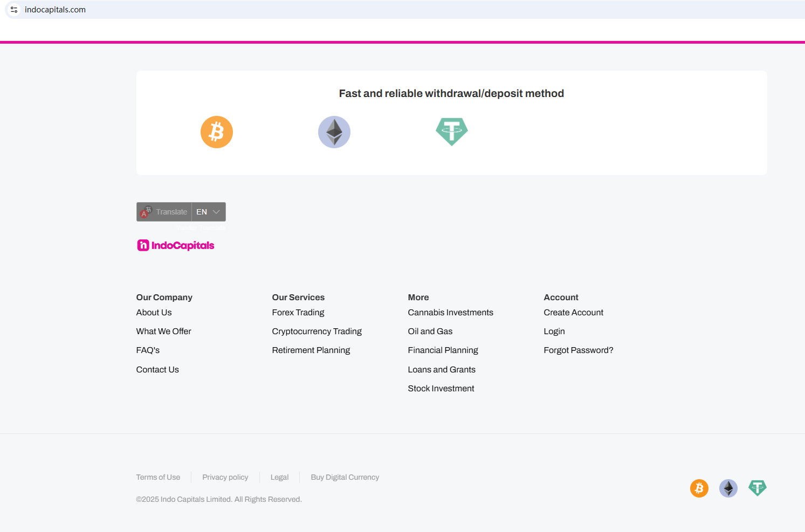This screenshot has width=805, height=532.
Task: Open the About Us page link
Action: [154, 313]
